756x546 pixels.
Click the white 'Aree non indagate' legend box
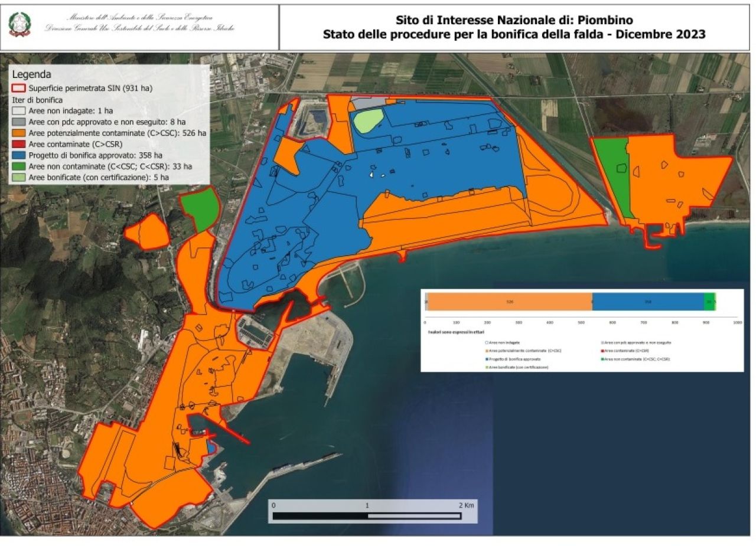pos(19,110)
